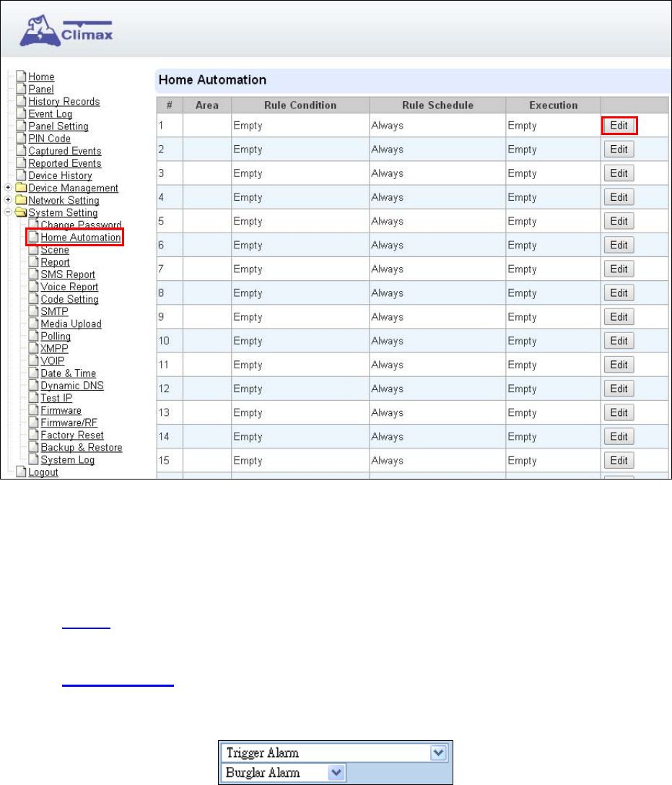Click the page icon beside PIN Code
Viewport: 672px width, 785px height.
point(21,138)
